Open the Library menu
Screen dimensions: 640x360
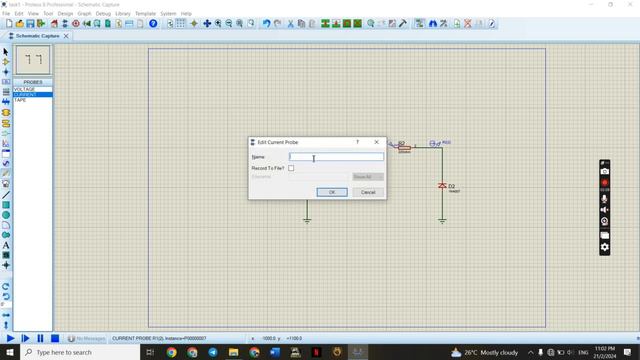[122, 13]
